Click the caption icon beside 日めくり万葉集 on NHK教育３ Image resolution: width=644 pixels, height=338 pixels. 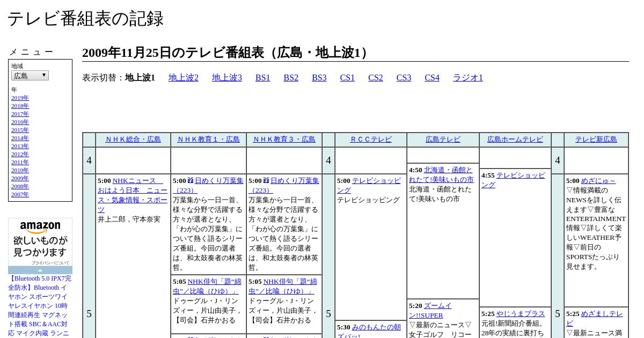(266, 181)
